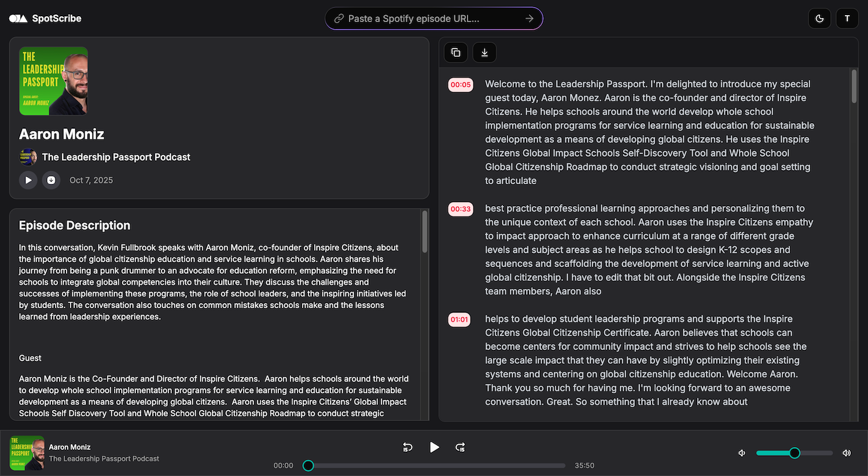Mute audio using the low-volume speaker icon
The image size is (868, 476).
point(742,453)
